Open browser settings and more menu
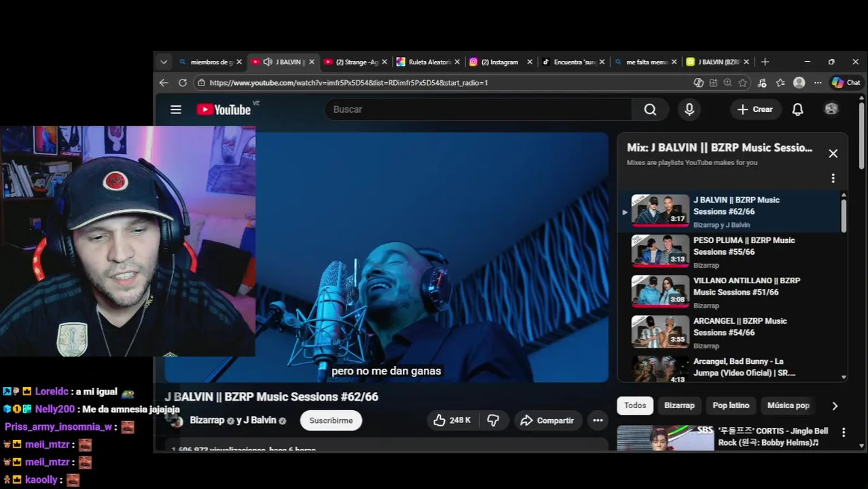Viewport: 868px width, 489px height. coord(818,83)
